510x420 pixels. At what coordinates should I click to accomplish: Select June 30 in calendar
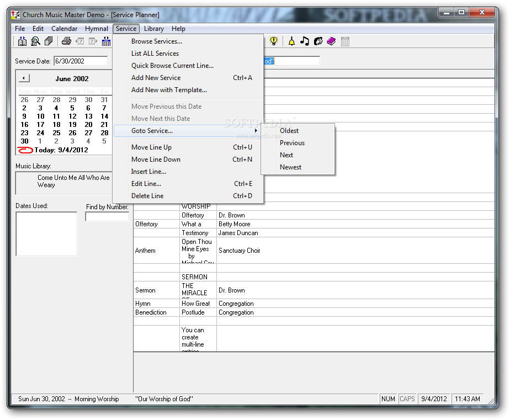click(24, 141)
